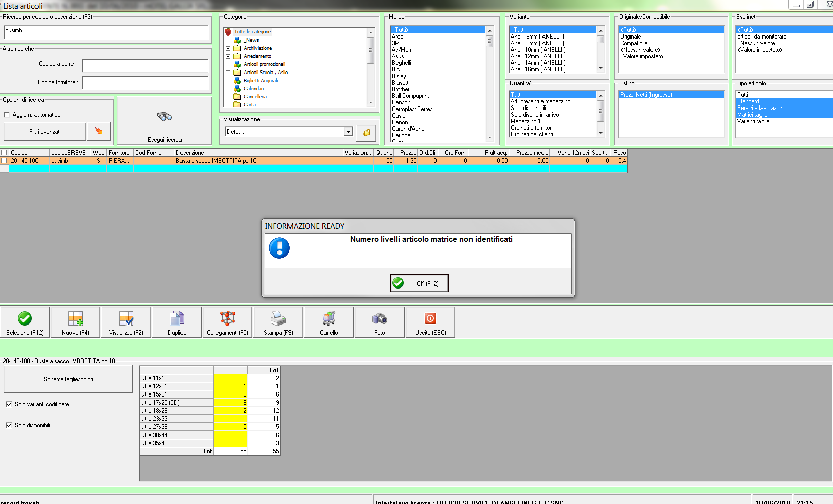833x504 pixels.
Task: Open the Carrello shopping cart
Action: pyautogui.click(x=329, y=322)
